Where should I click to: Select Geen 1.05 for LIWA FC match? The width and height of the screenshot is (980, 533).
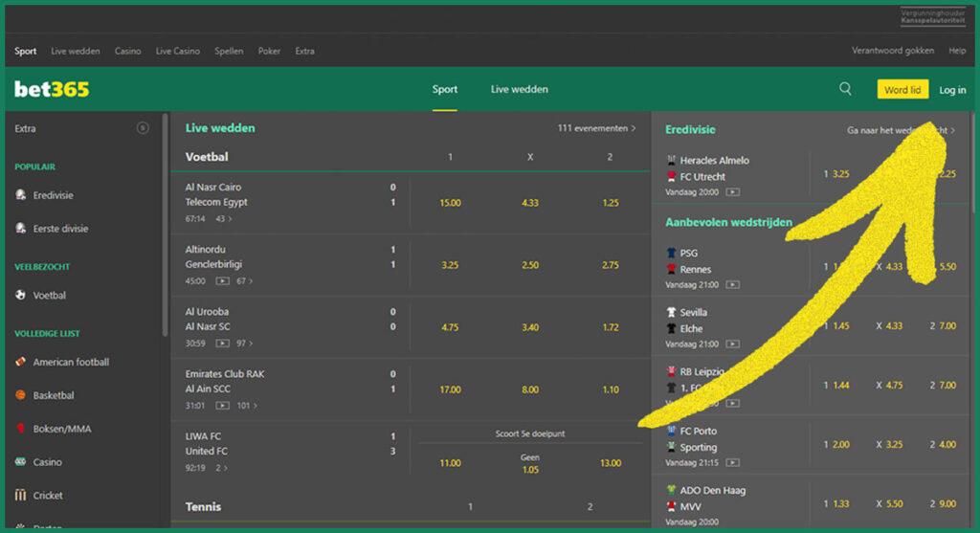(530, 464)
